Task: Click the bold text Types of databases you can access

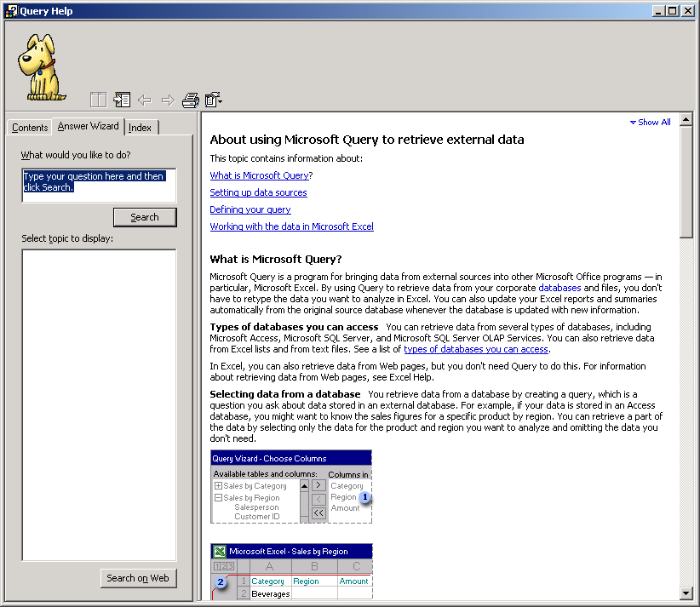Action: 294,327
